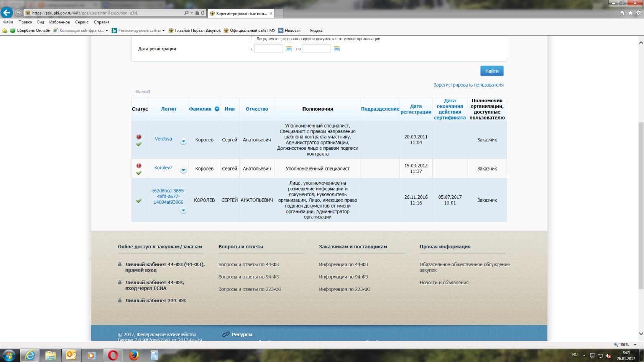The image size is (644, 362).
Task: Click the sort icon beside Фамилия header
Action: click(217, 109)
